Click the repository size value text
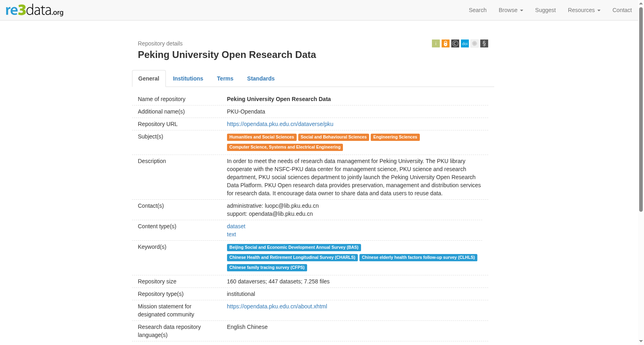644x345 pixels. [278, 281]
